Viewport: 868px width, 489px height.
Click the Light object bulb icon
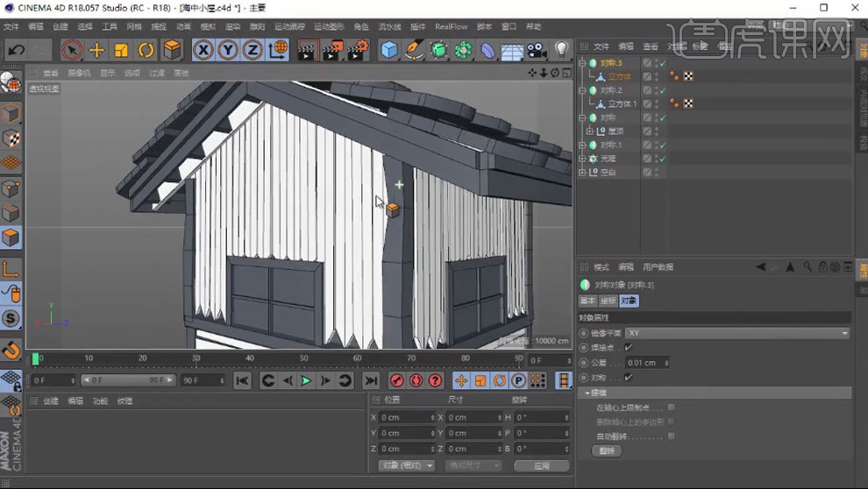click(x=561, y=50)
